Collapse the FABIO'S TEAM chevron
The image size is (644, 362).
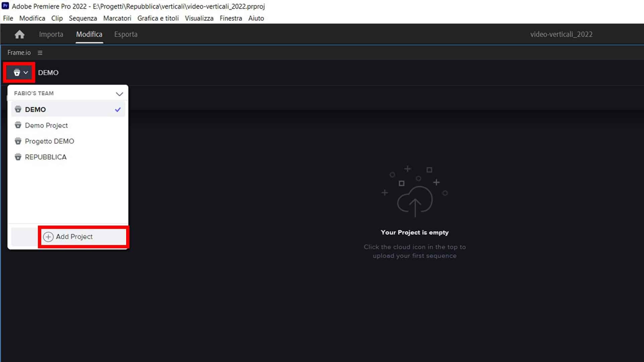point(119,94)
